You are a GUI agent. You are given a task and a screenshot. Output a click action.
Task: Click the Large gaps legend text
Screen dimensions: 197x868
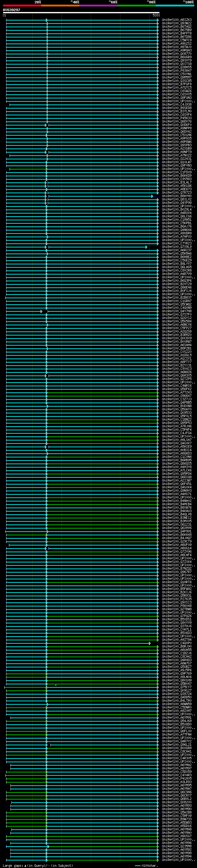[x=38, y=866]
